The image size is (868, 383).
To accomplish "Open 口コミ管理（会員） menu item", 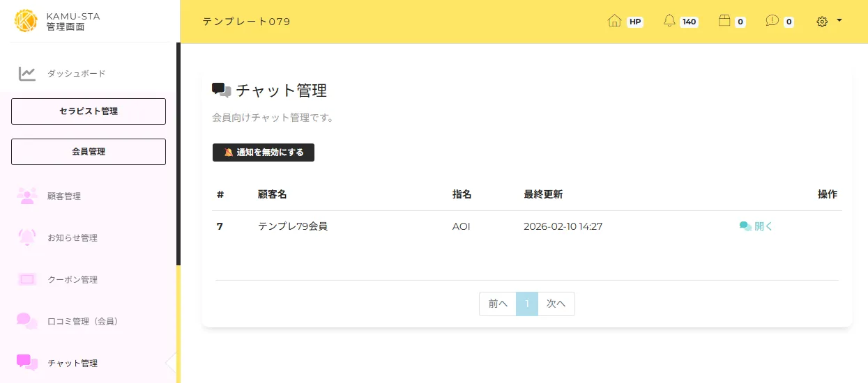I will point(82,321).
